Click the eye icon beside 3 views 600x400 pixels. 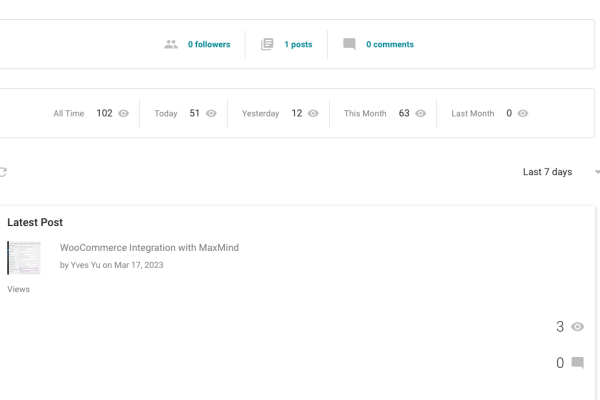[x=577, y=327]
